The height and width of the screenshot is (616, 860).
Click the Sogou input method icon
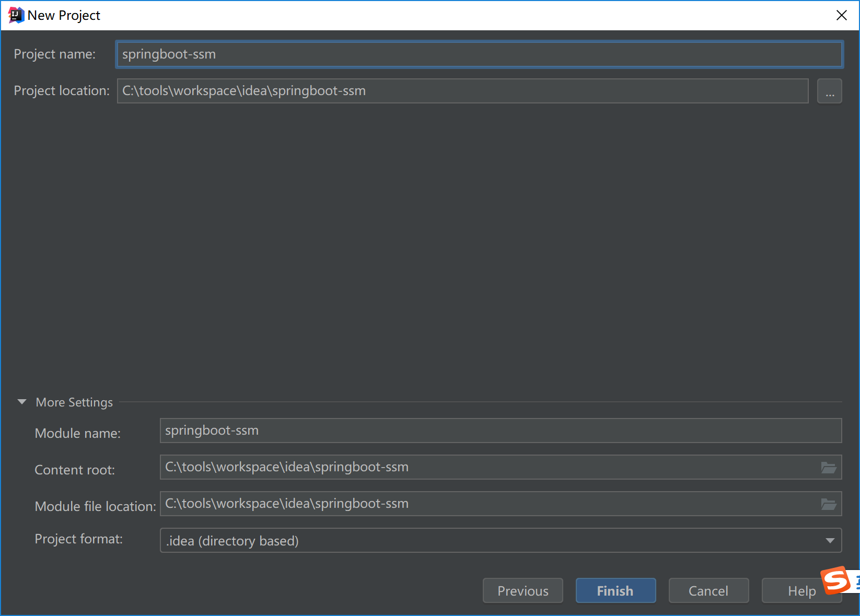835,580
